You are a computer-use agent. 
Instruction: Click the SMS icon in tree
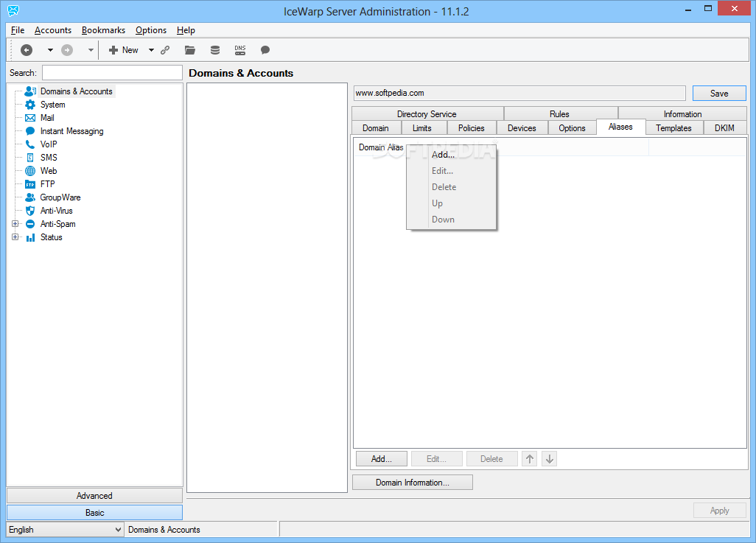pos(30,158)
